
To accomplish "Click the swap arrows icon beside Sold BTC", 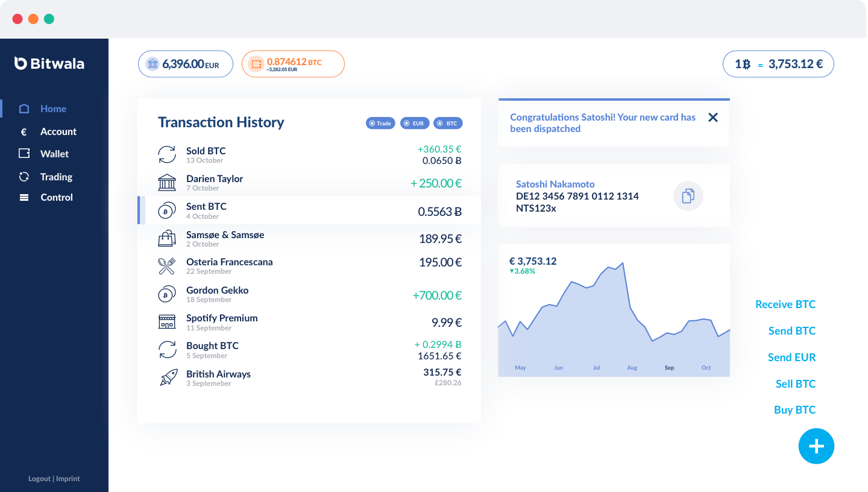I will tap(167, 154).
